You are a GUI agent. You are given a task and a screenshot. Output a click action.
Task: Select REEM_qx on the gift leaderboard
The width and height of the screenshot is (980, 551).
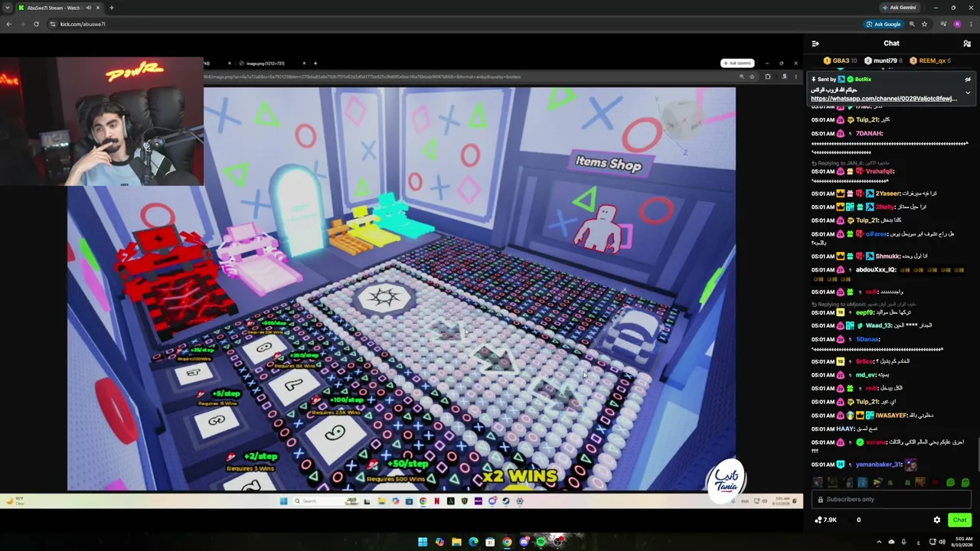[929, 60]
